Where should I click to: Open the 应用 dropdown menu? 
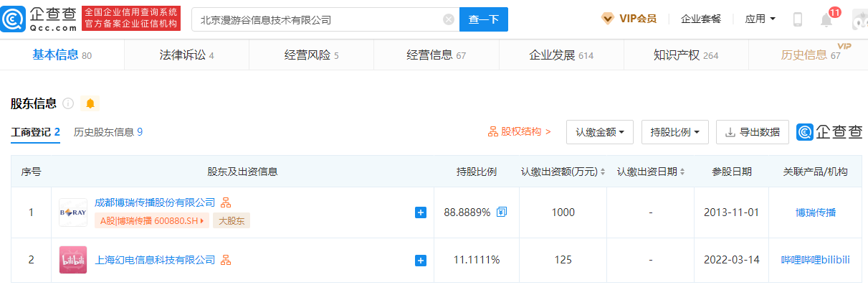[x=760, y=19]
